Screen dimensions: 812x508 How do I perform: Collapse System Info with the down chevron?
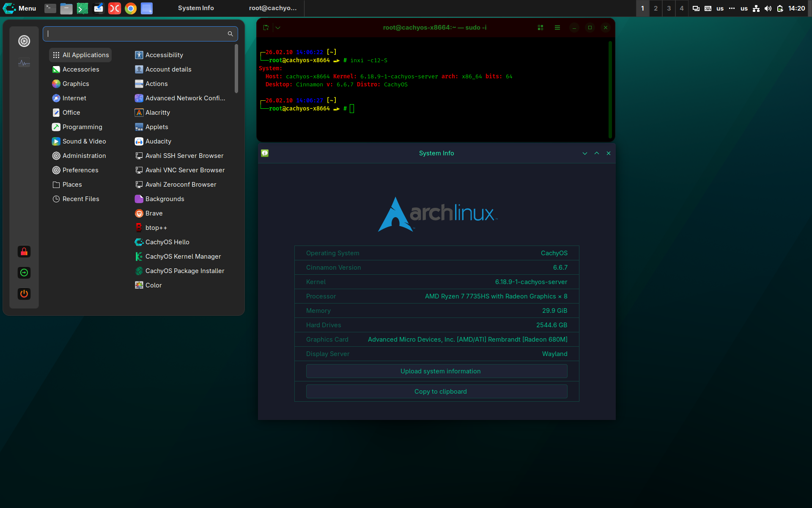585,153
